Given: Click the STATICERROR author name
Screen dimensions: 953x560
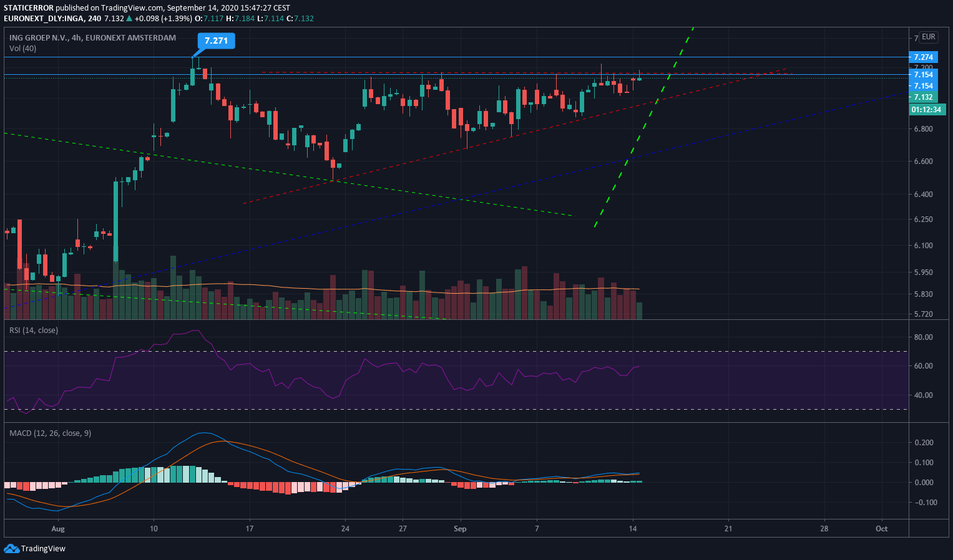Looking at the screenshot, I should pyautogui.click(x=29, y=8).
